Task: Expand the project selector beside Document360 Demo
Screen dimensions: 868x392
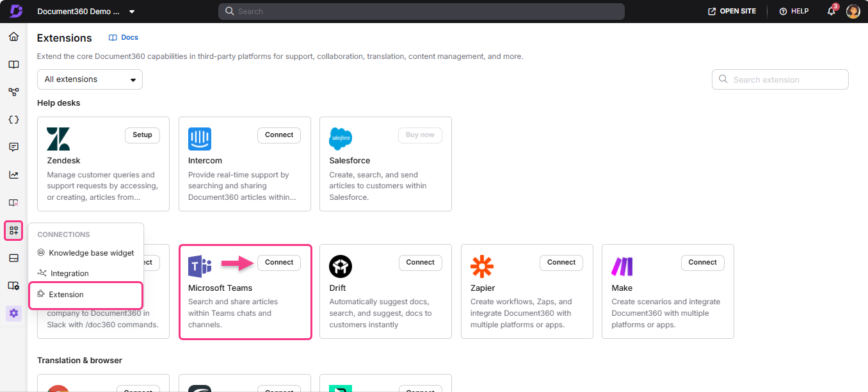Action: pyautogui.click(x=132, y=11)
